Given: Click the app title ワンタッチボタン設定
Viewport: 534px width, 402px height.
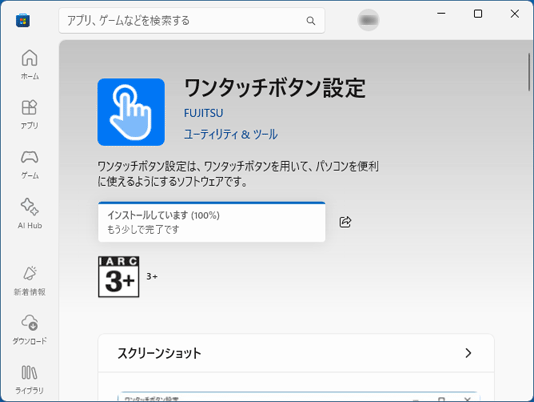Looking at the screenshot, I should tap(275, 88).
